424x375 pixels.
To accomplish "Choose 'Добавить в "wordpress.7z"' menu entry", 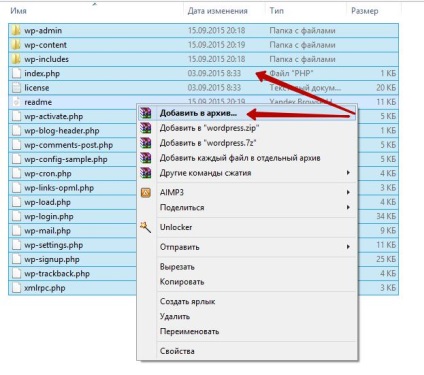I will point(247,143).
